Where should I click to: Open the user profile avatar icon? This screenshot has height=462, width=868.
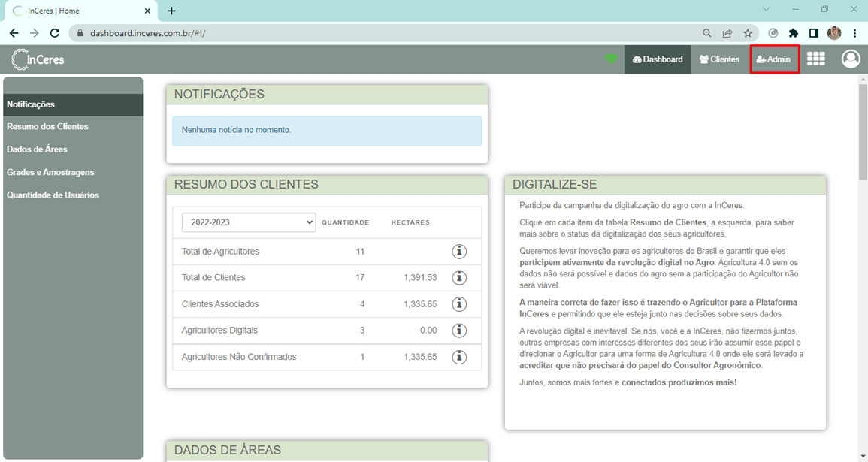coord(850,59)
